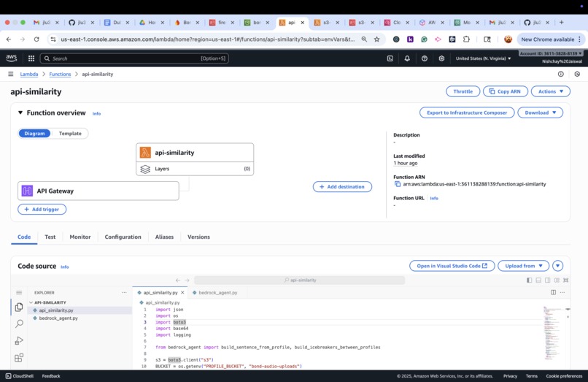
Task: Open CloudShell icon in top navigation
Action: (x=390, y=58)
